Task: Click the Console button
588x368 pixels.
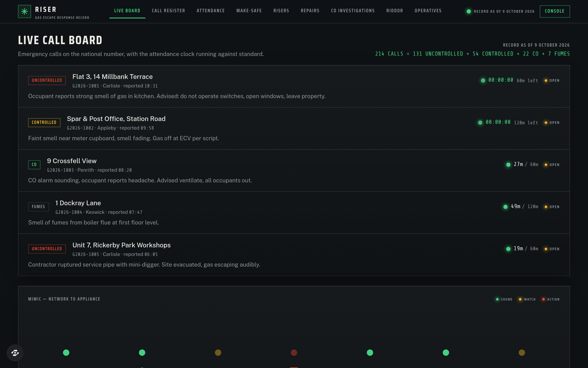Action: pos(555,11)
